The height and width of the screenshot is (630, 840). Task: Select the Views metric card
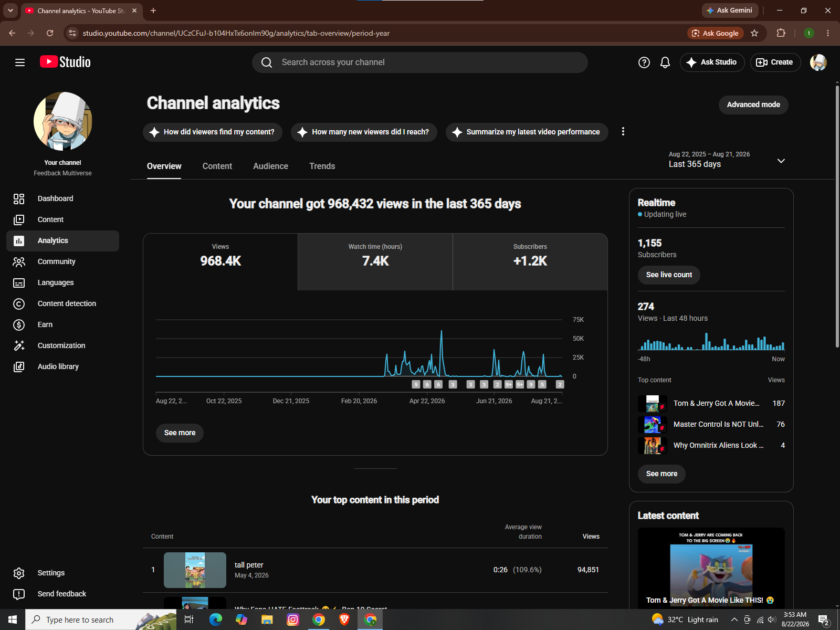click(220, 262)
